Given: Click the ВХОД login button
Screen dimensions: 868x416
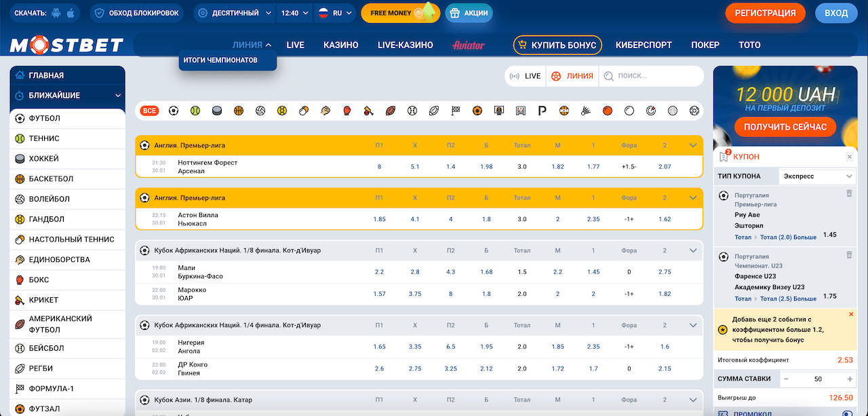Looking at the screenshot, I should [836, 13].
